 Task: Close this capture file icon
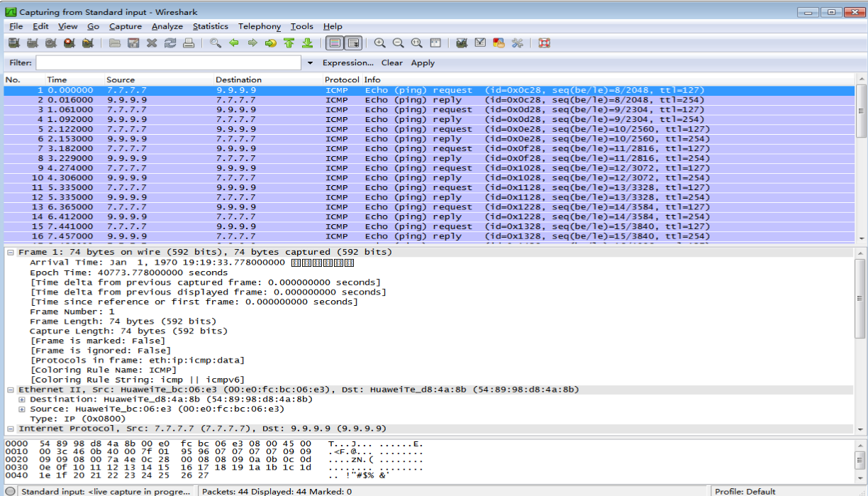coord(152,43)
